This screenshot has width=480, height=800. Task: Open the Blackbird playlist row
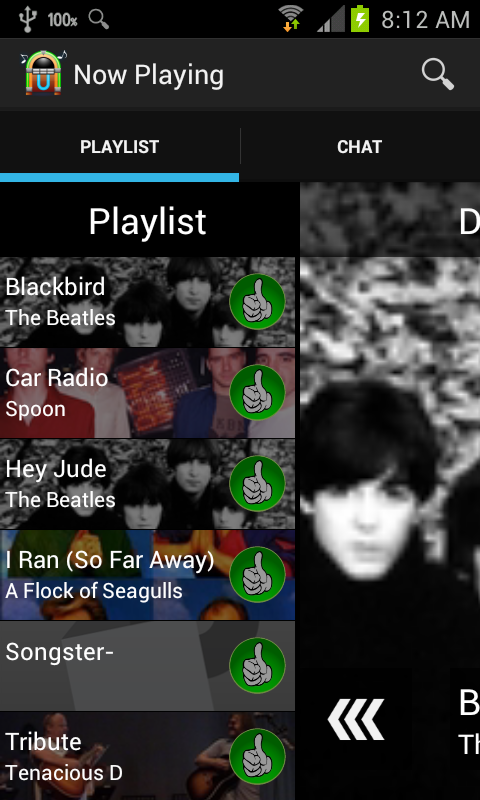[147, 302]
